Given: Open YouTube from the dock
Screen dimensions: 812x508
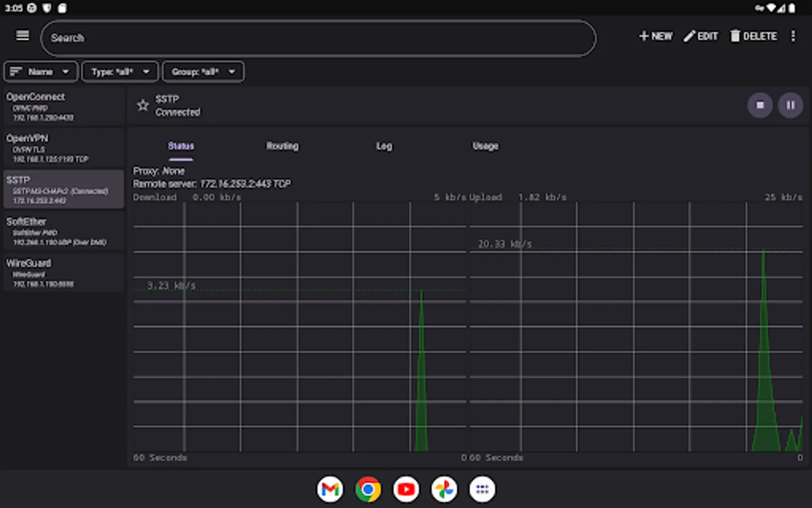Looking at the screenshot, I should 406,489.
